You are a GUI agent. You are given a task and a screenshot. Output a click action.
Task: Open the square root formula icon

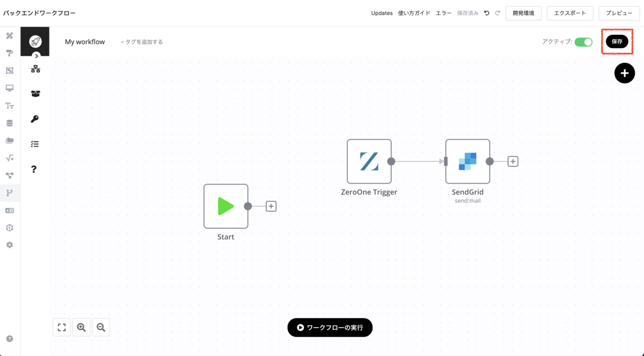tap(10, 158)
